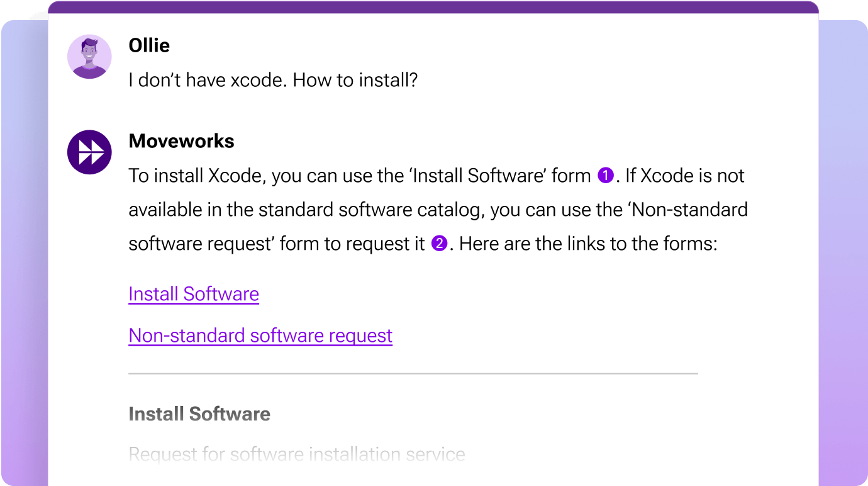Click the horizontal divider below the links
868x486 pixels.
pos(413,374)
